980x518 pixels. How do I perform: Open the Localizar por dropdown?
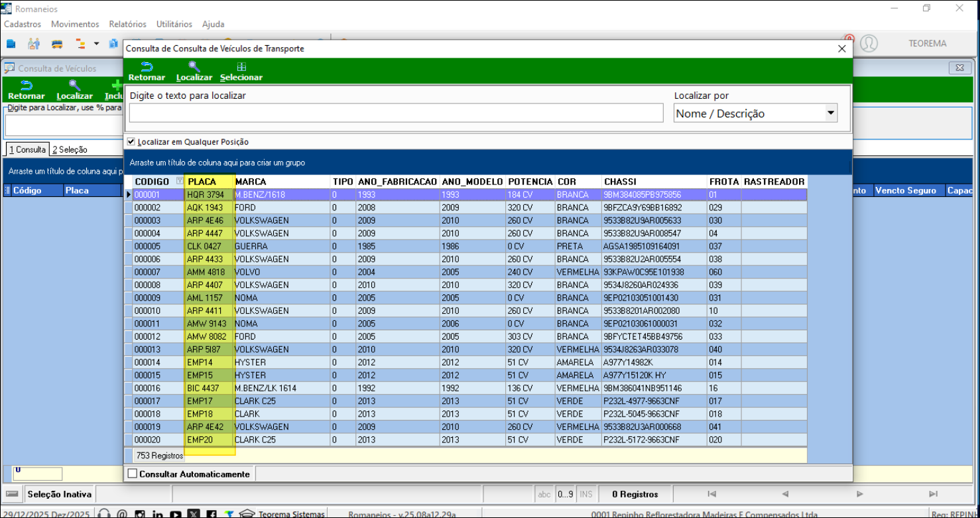[830, 113]
